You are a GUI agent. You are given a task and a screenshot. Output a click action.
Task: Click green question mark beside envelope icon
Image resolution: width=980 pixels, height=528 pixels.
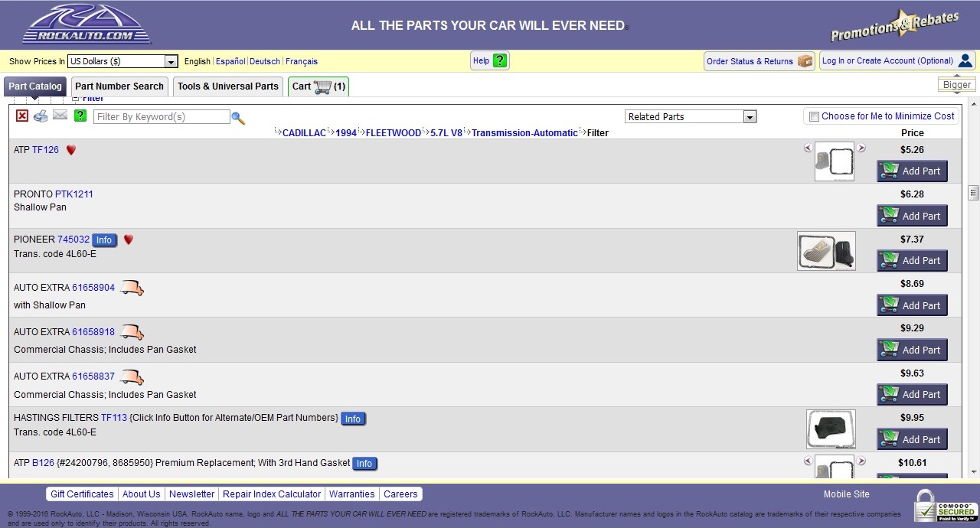click(x=80, y=116)
